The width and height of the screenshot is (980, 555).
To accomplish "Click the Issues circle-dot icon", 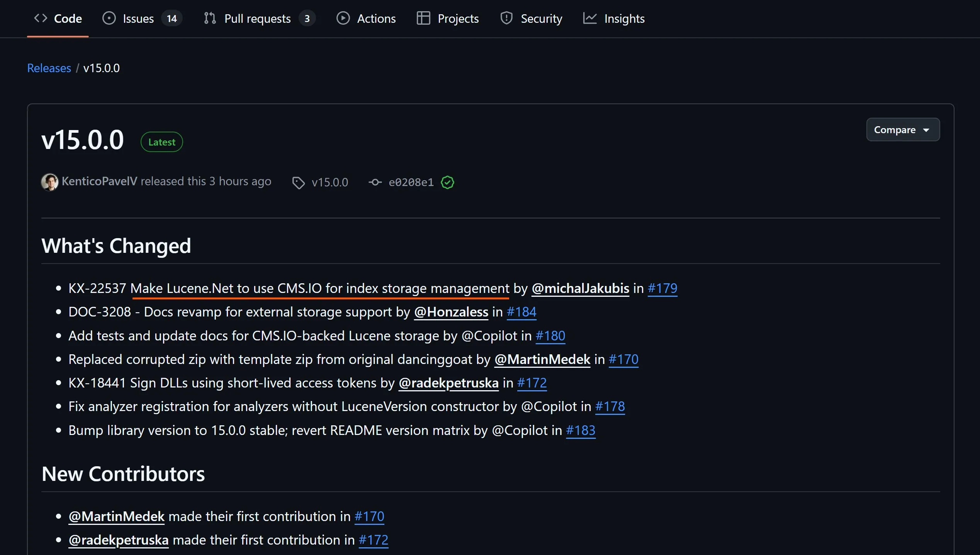I will point(109,18).
